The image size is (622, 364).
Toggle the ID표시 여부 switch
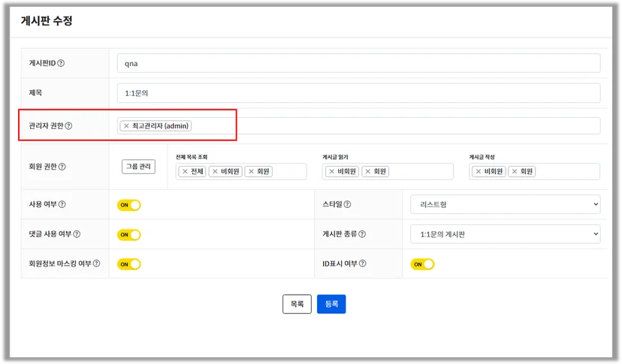(x=422, y=264)
